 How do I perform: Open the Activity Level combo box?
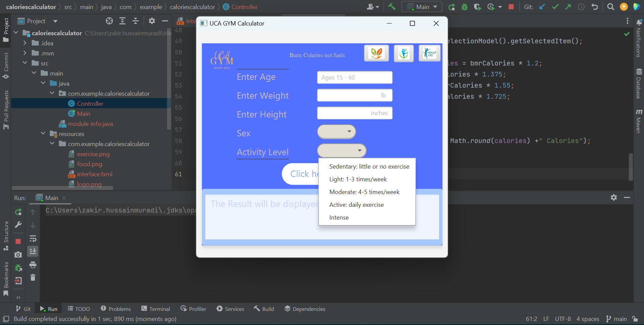point(342,150)
